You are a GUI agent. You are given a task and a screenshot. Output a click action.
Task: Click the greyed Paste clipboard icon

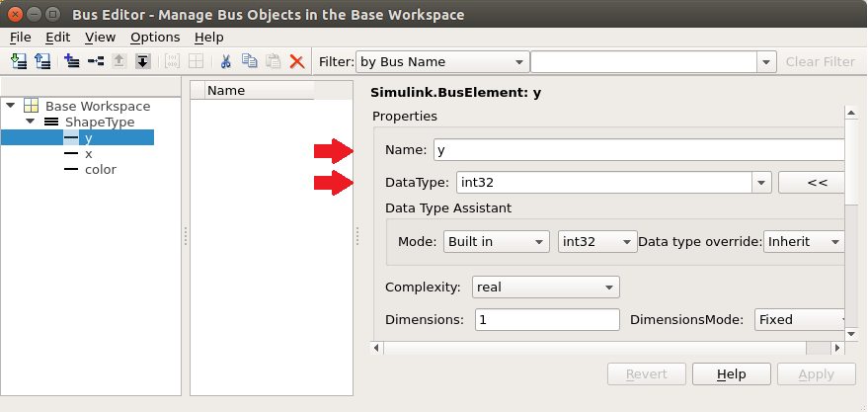click(273, 61)
